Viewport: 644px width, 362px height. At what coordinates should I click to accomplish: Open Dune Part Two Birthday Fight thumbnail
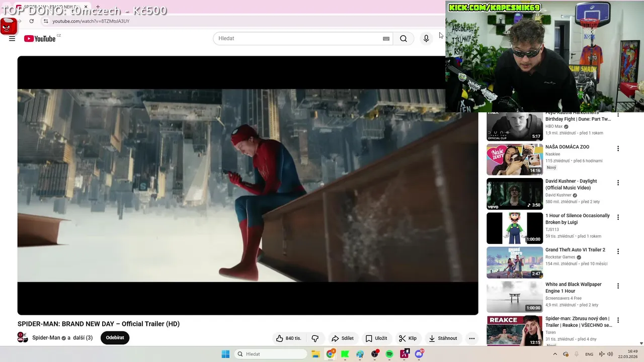click(515, 126)
